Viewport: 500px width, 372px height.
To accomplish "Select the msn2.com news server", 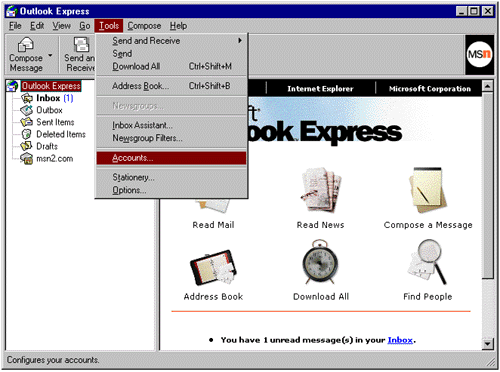I will click(54, 159).
